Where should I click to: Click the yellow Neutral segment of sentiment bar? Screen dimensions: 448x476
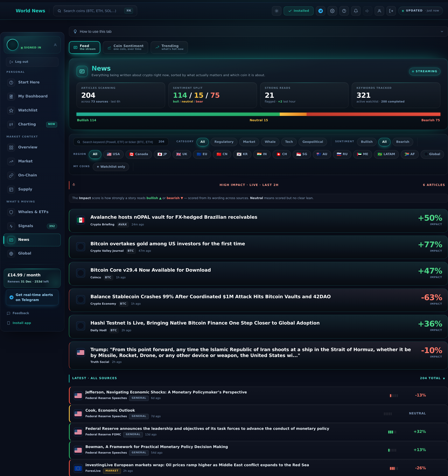293,114
